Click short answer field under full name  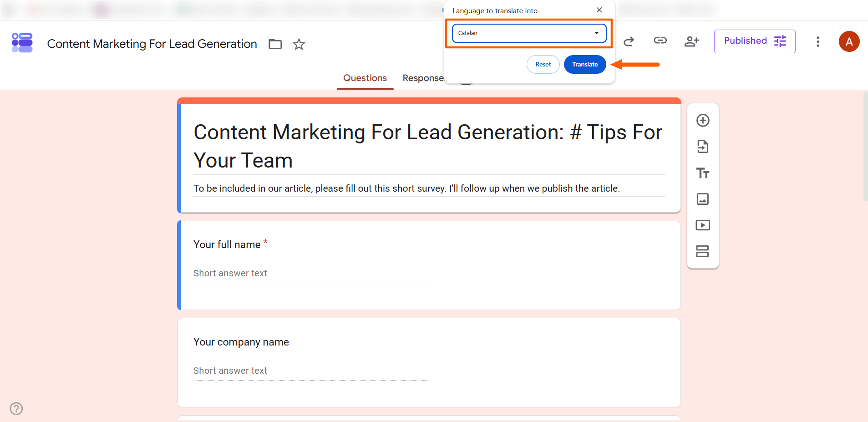coord(311,273)
